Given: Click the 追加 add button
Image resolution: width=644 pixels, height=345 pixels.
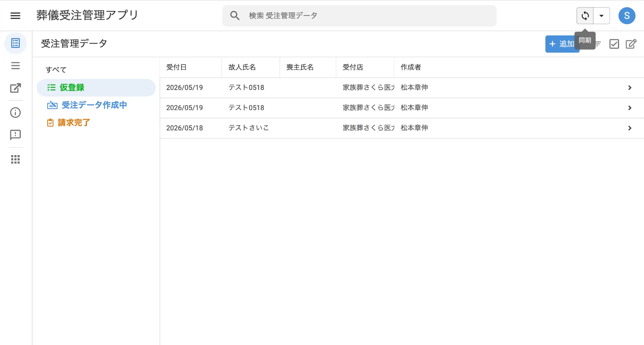Looking at the screenshot, I should click(562, 44).
